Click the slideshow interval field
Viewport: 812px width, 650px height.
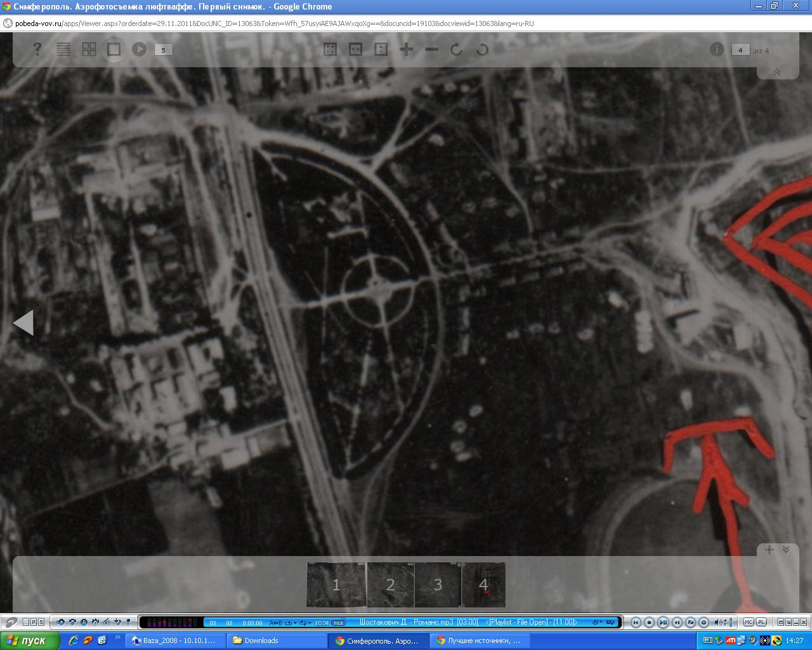(163, 50)
